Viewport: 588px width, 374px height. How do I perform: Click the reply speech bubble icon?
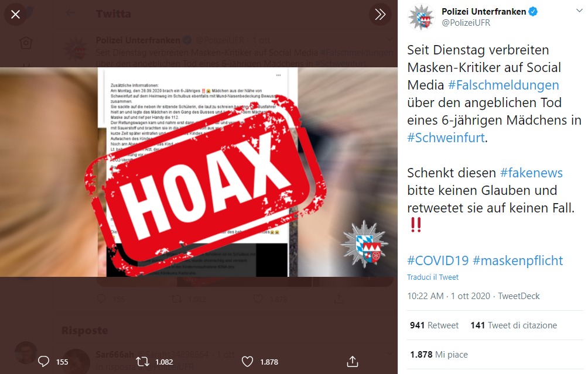coord(43,362)
